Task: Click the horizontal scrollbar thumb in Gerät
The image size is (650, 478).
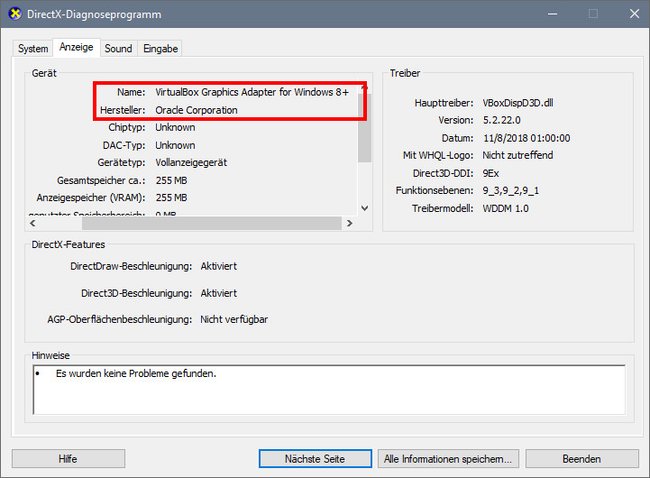Action: [211, 223]
